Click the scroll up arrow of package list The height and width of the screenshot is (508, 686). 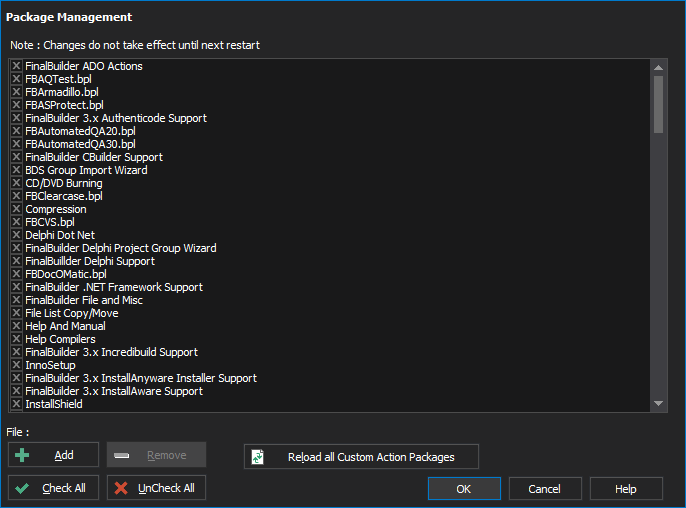click(x=658, y=67)
